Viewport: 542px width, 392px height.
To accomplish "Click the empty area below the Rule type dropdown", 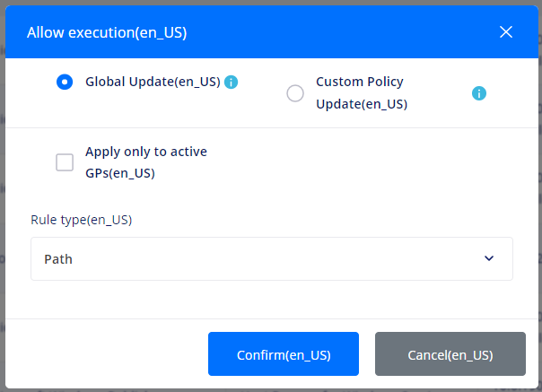I will tap(272, 300).
